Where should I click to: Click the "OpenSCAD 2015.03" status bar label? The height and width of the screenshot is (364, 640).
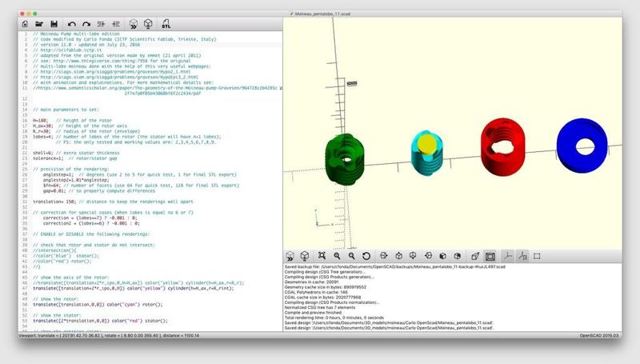point(598,336)
